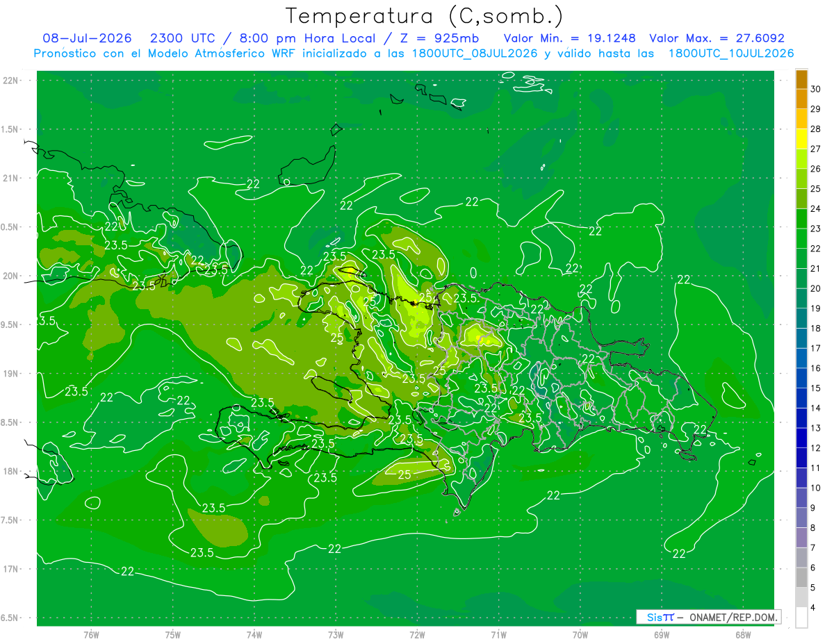Click longitude axis label '74W'
The image size is (834, 644).
click(x=254, y=635)
